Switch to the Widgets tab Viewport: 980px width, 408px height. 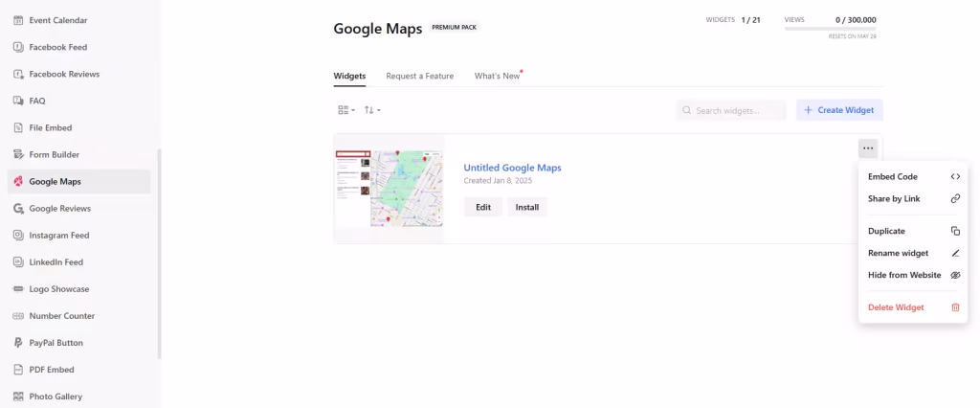click(349, 76)
